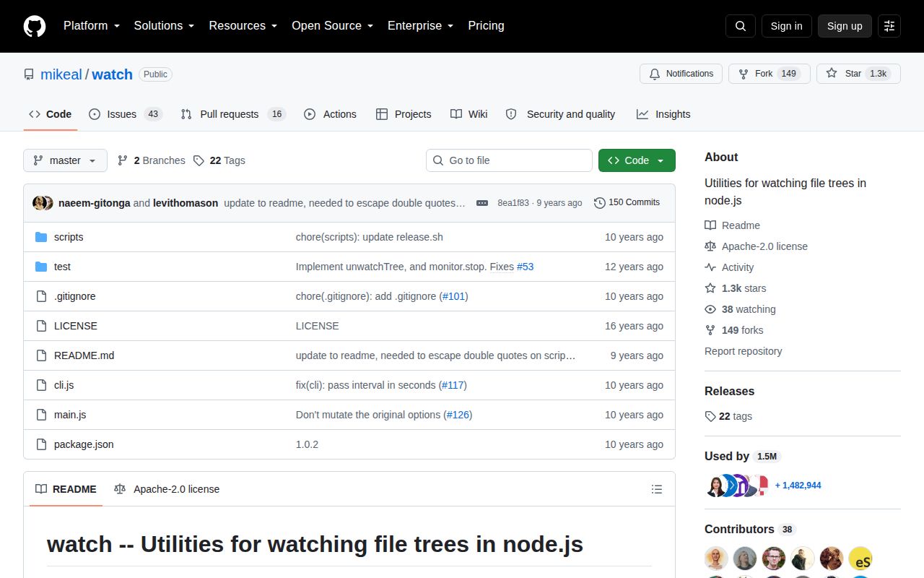The height and width of the screenshot is (578, 924).
Task: Click the scripts folder icon
Action: (x=41, y=237)
